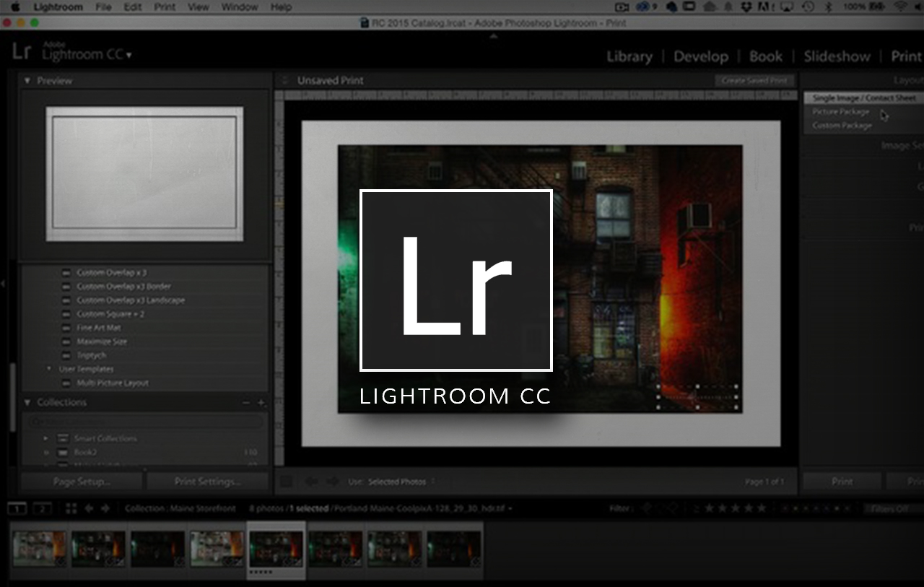Switch to the Develop module

point(701,56)
